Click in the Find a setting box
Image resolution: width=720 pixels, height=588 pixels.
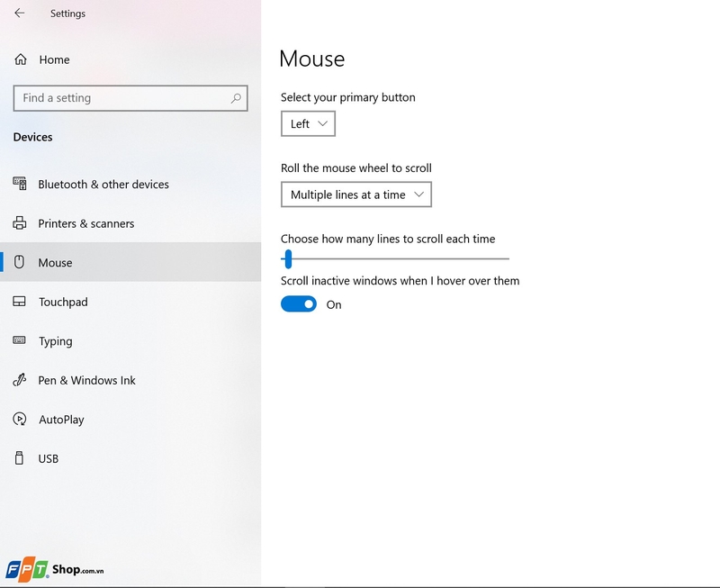(130, 98)
